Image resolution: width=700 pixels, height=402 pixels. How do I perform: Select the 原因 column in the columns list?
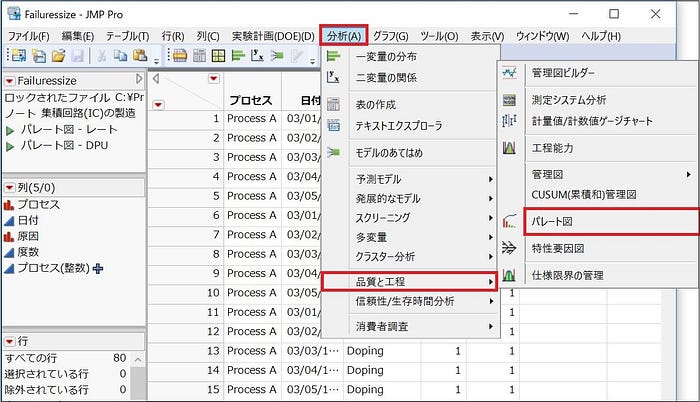(28, 236)
